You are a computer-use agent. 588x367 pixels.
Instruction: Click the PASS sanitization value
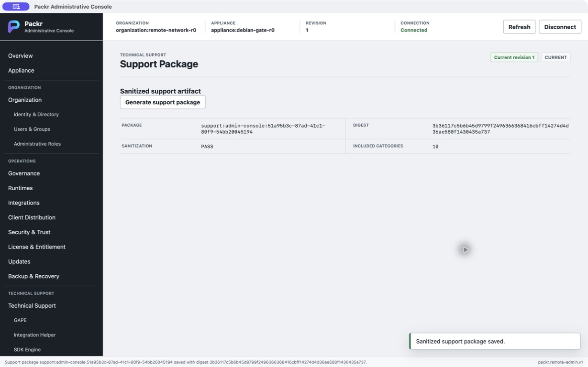click(x=207, y=147)
